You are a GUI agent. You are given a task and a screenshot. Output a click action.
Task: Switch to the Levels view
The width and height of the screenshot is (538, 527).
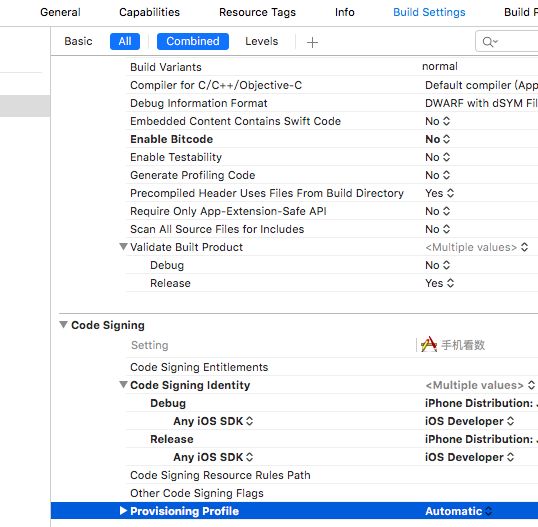point(261,42)
